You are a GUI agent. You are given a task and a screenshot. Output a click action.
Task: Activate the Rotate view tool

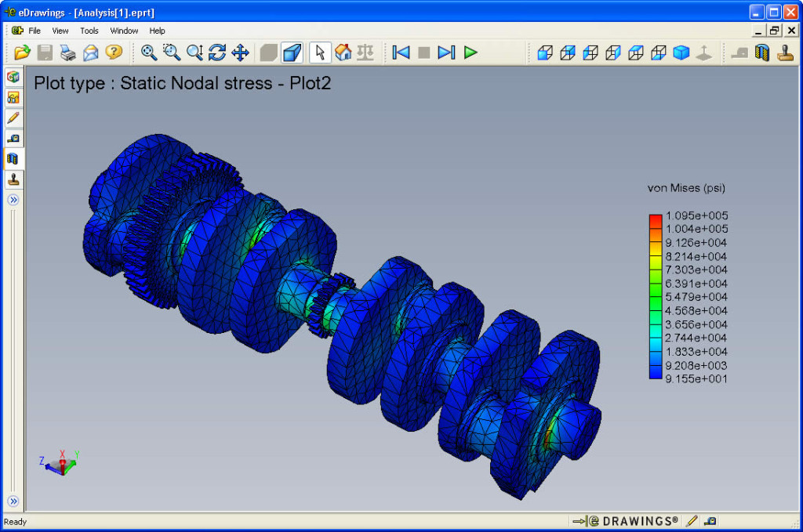coord(217,52)
